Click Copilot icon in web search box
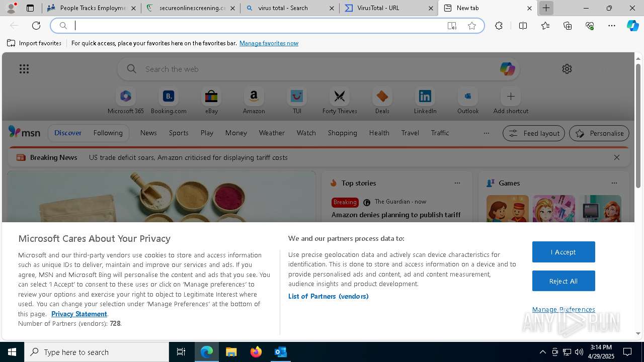 [507, 69]
